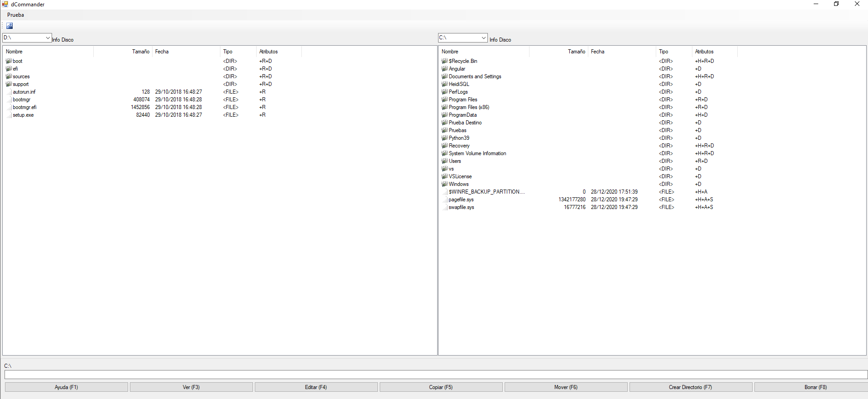Click the Windows folder icon

(x=444, y=184)
